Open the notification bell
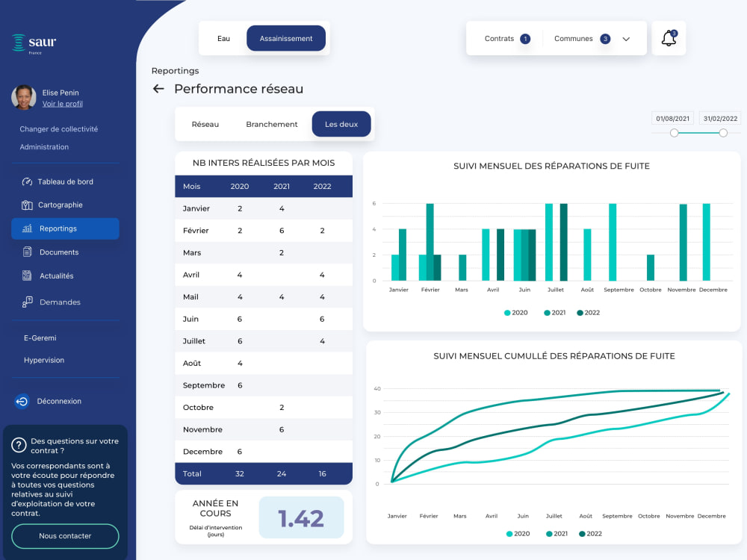This screenshot has height=560, width=747. pos(669,38)
